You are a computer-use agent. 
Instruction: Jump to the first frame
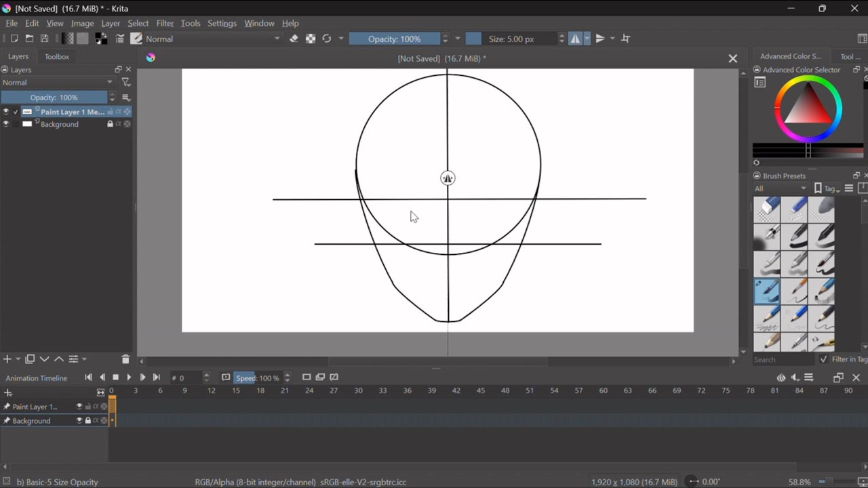(x=88, y=378)
